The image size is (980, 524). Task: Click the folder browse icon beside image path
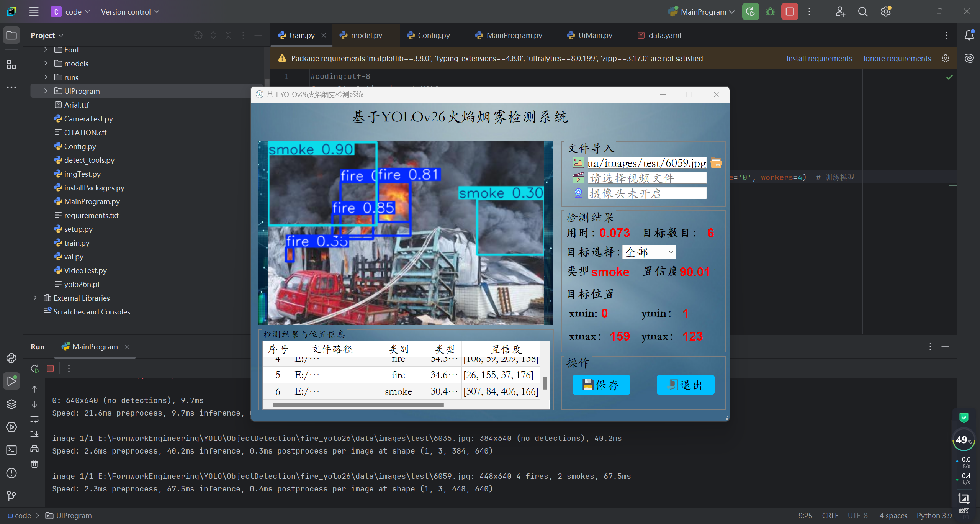coord(716,163)
